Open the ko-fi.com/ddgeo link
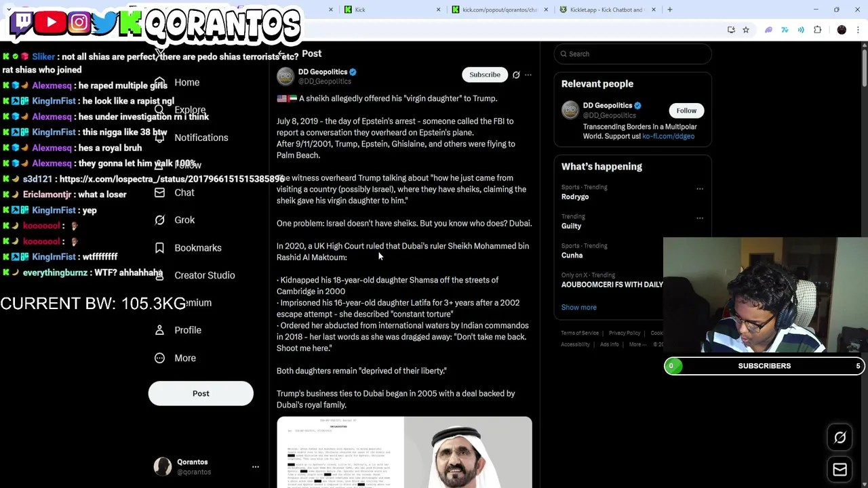 668,136
